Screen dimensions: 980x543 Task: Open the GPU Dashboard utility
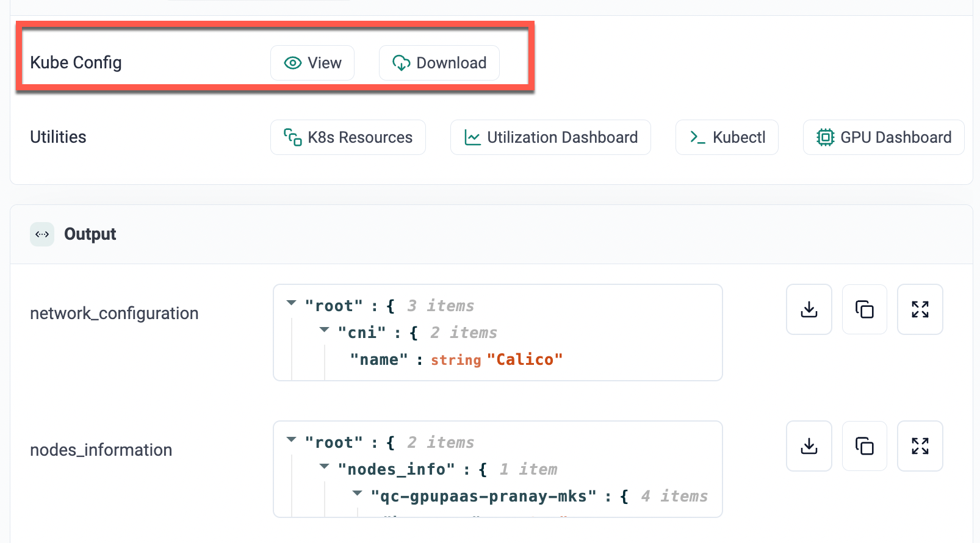883,137
